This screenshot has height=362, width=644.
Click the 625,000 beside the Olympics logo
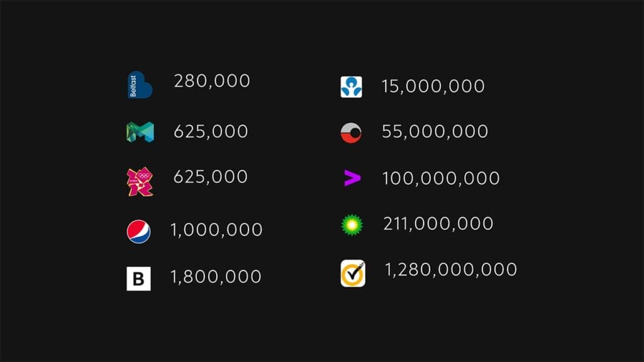(x=210, y=177)
